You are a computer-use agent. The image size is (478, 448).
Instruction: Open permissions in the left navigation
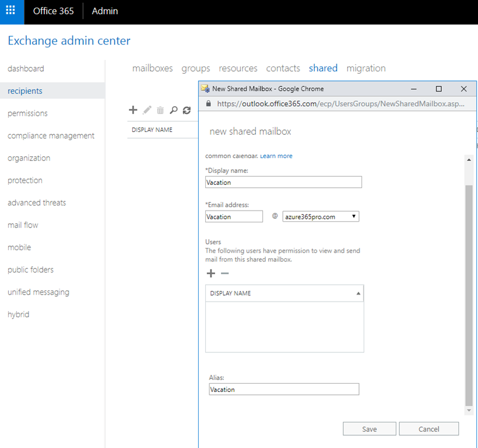point(28,113)
